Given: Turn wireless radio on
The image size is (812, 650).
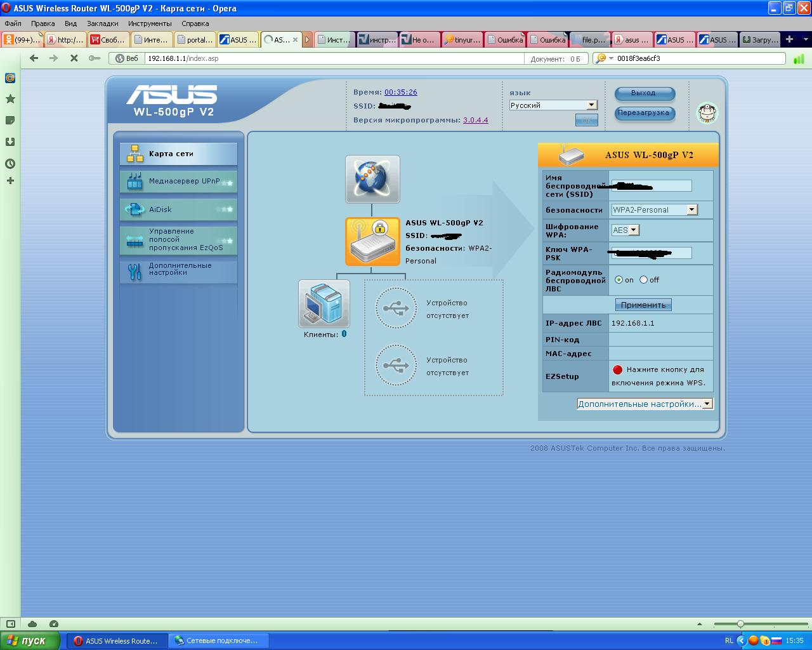Looking at the screenshot, I should (x=619, y=280).
